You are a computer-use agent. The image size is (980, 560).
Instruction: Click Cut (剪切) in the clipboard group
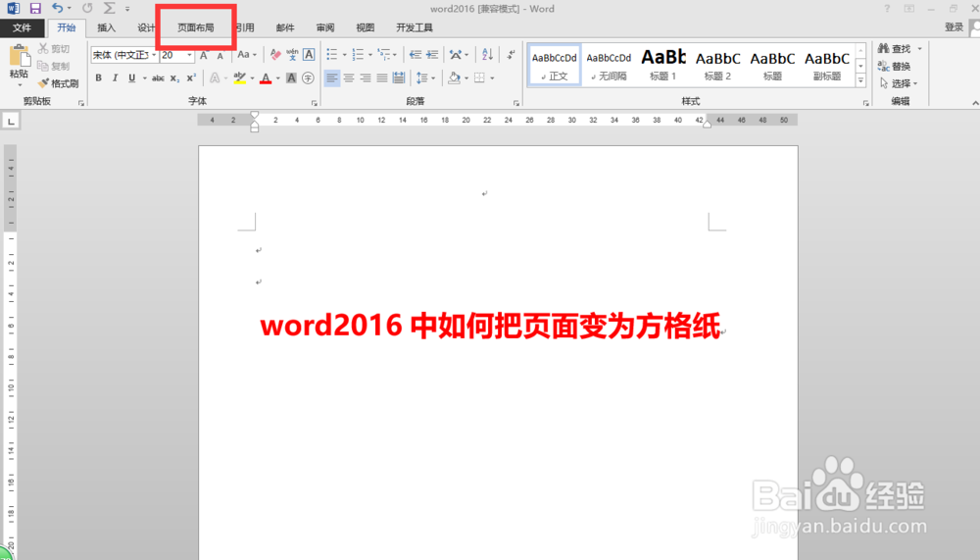[54, 49]
